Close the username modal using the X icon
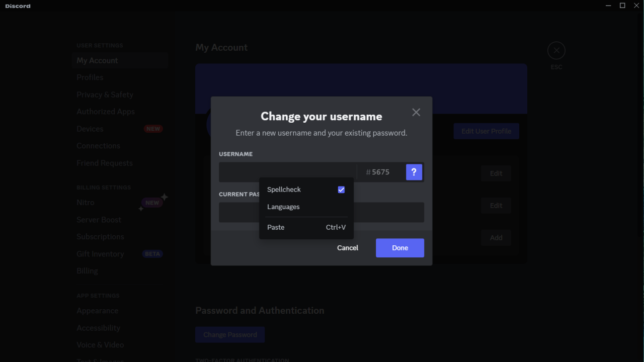The height and width of the screenshot is (362, 644). click(416, 112)
